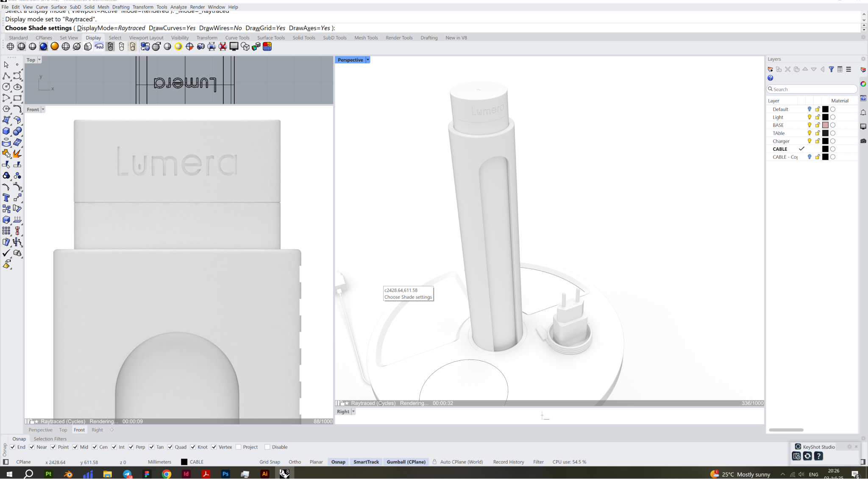Create a new layer in Layers panel
868x479 pixels.
770,69
